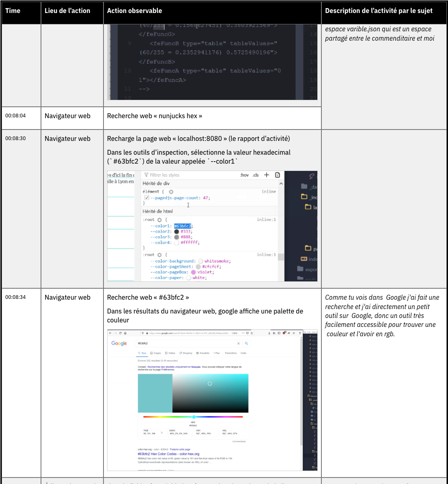Toggle the :hov pseudo-class panel
The image size is (448, 484).
[244, 175]
